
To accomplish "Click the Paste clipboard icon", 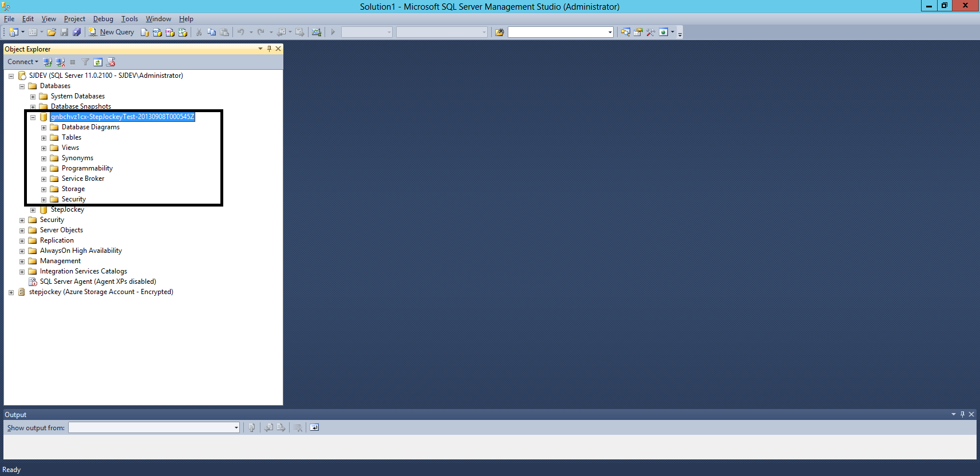I will click(x=224, y=32).
